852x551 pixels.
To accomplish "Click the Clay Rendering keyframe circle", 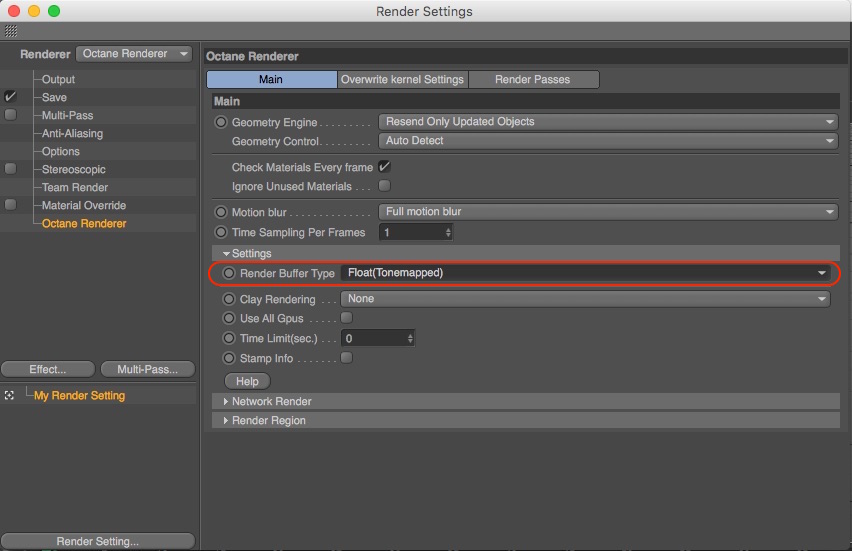I will (229, 299).
